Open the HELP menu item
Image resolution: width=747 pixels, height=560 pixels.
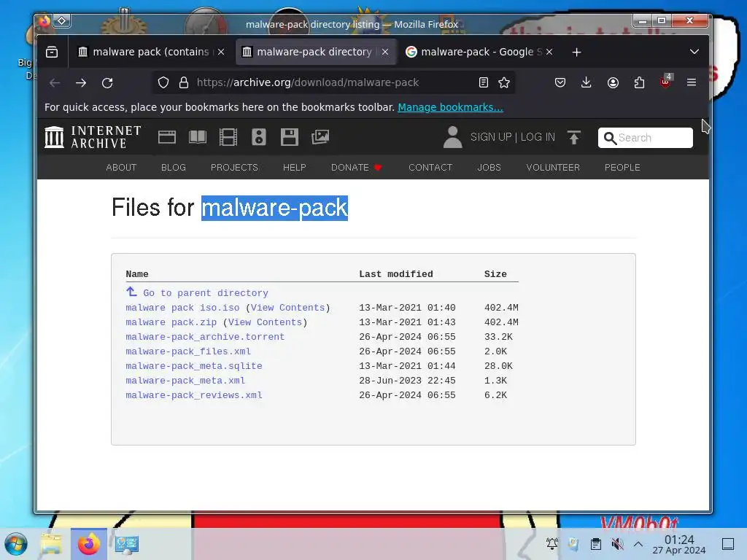(x=295, y=168)
